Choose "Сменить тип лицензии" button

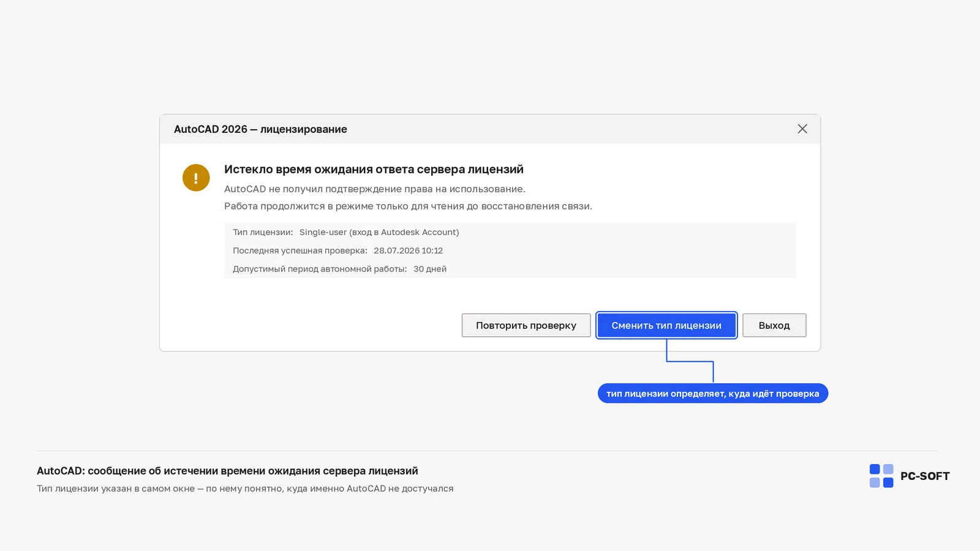point(666,325)
